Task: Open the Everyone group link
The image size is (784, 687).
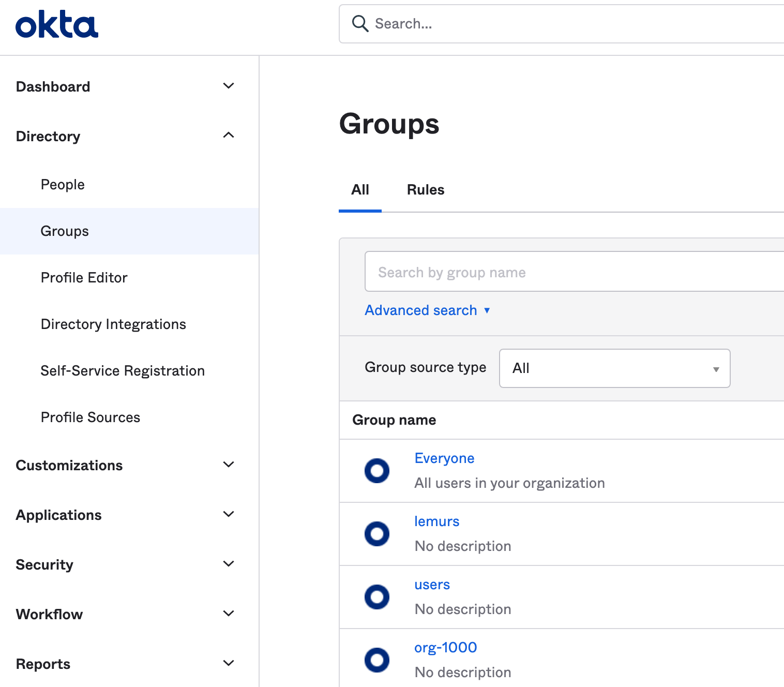Action: coord(444,458)
